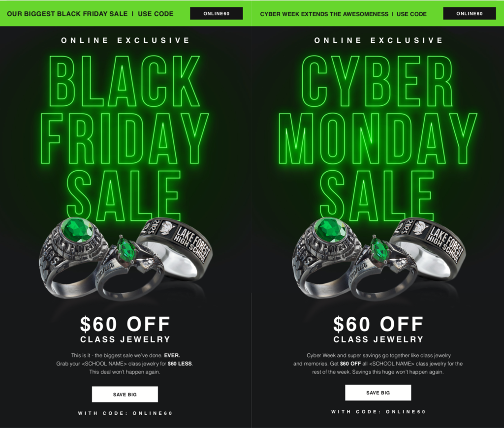Click 'ONLINE EXCLUSIVE' label in Cyber Monday email

pyautogui.click(x=378, y=40)
